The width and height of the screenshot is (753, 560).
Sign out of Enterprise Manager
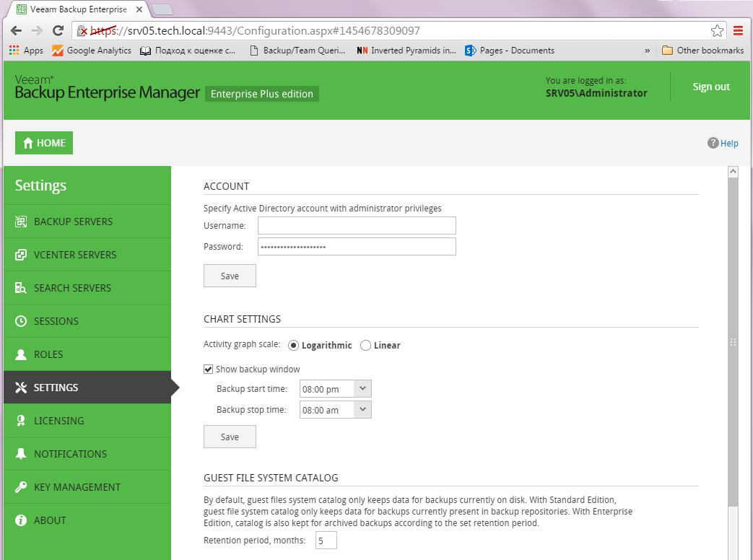(x=710, y=86)
